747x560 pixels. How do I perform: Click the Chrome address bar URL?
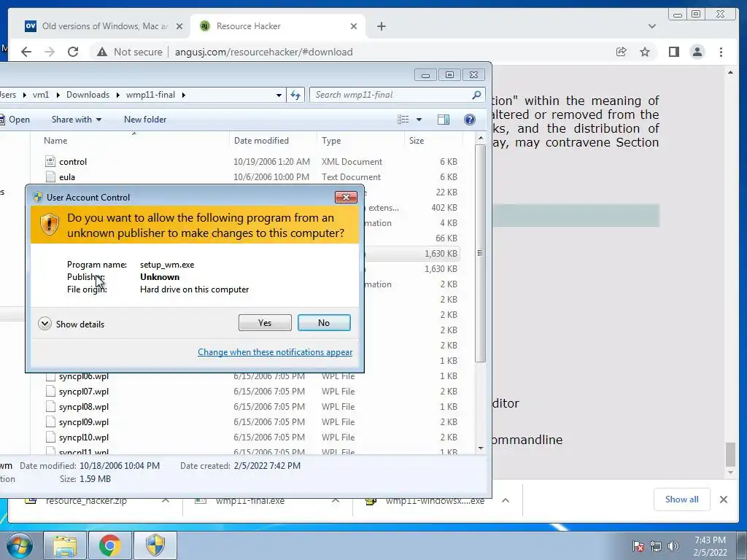point(263,52)
